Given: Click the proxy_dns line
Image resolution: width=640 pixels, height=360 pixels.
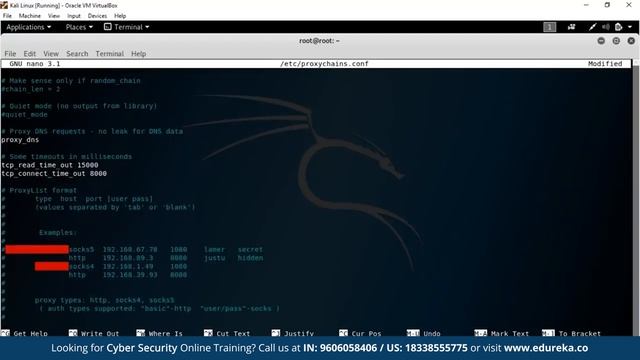Looking at the screenshot, I should 20,140.
